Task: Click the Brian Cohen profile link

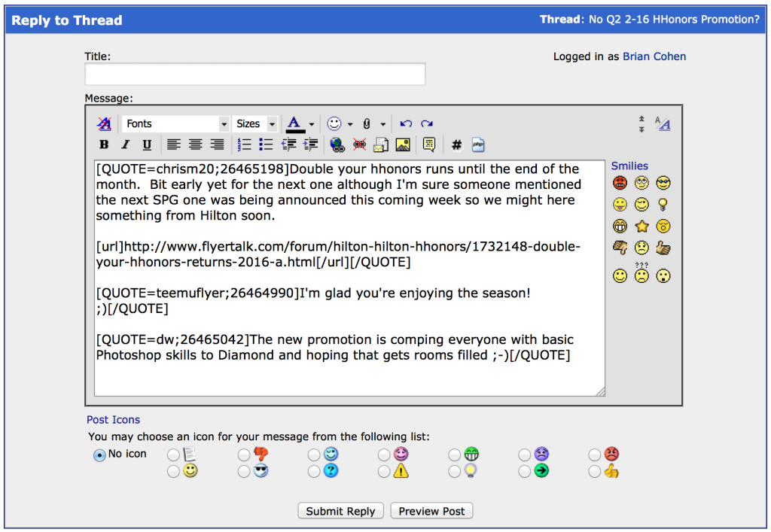Action: 654,56
